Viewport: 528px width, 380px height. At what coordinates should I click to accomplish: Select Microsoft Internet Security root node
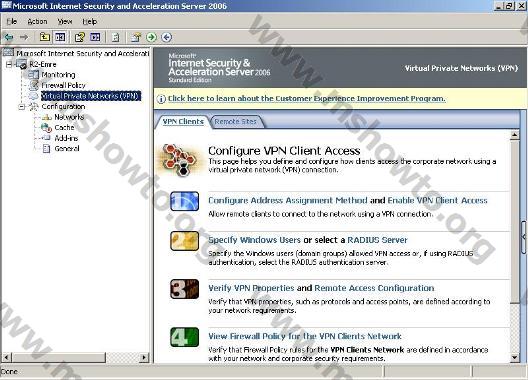(x=82, y=53)
